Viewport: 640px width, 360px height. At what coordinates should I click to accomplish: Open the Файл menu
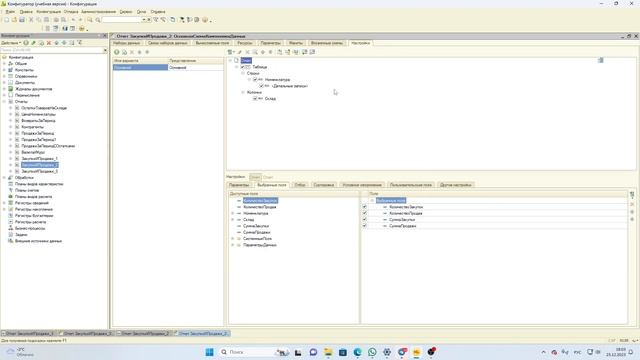[x=10, y=12]
